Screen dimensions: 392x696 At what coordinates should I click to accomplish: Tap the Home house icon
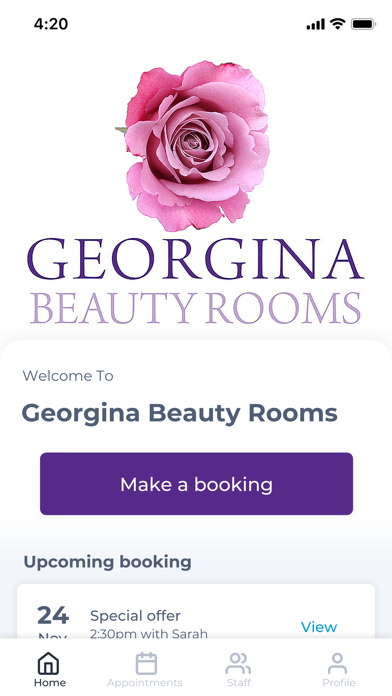point(49,664)
